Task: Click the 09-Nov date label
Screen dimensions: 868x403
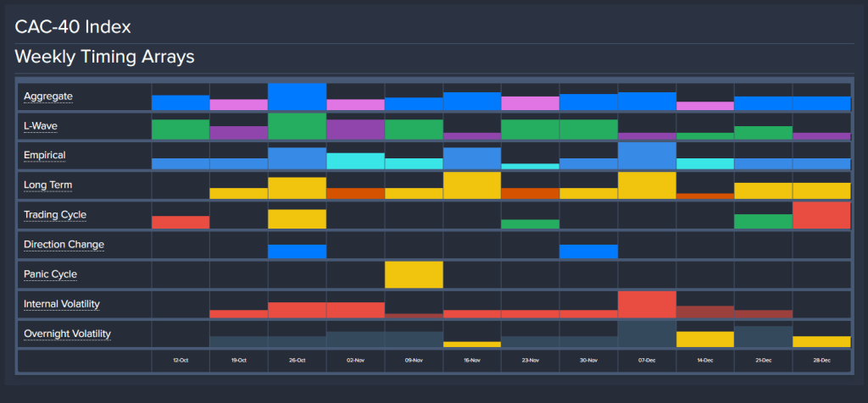Action: coord(414,361)
